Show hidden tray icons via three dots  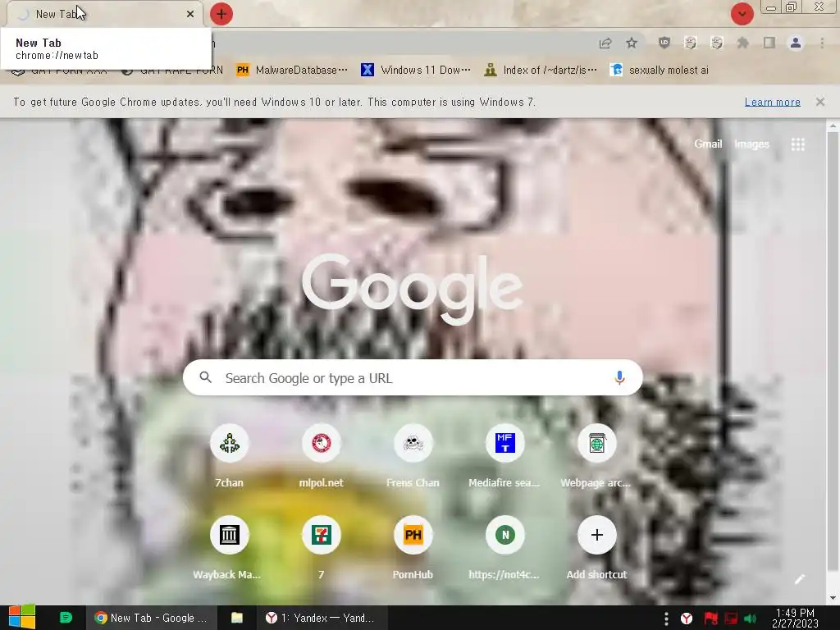coord(666,619)
